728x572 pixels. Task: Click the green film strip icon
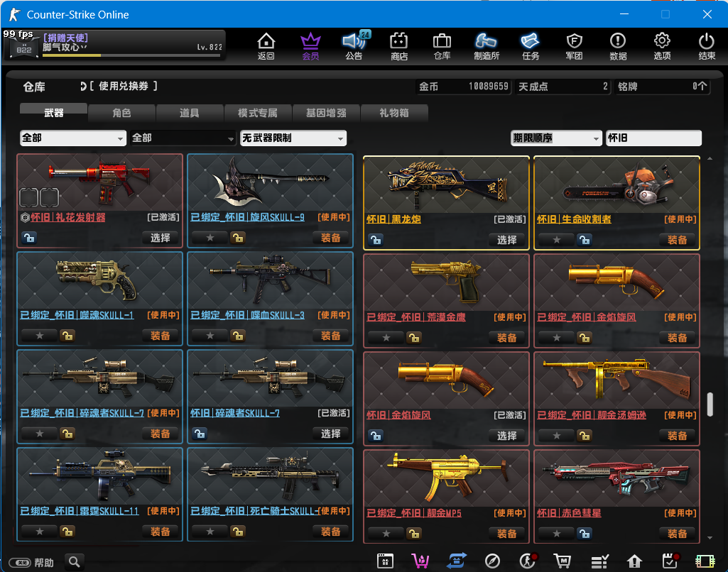[x=705, y=561]
